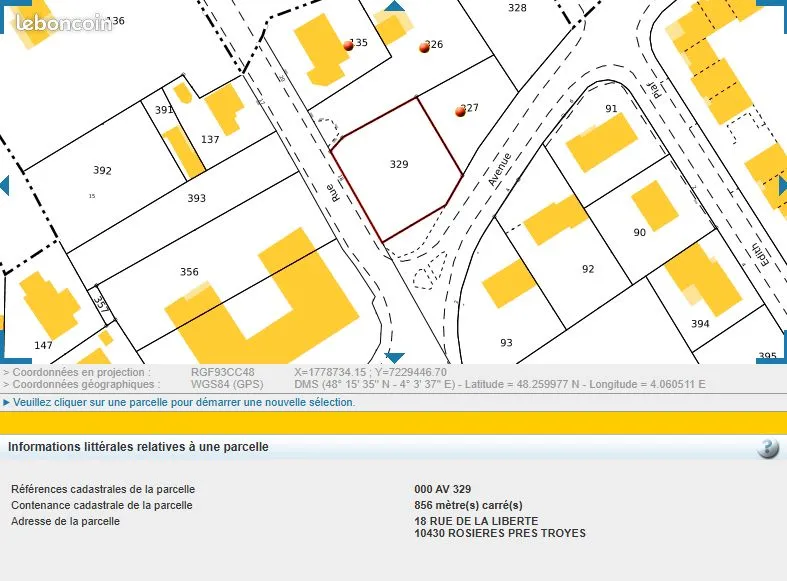Click the cadastral reference '000 AV 329'
The height and width of the screenshot is (581, 787).
point(443,489)
